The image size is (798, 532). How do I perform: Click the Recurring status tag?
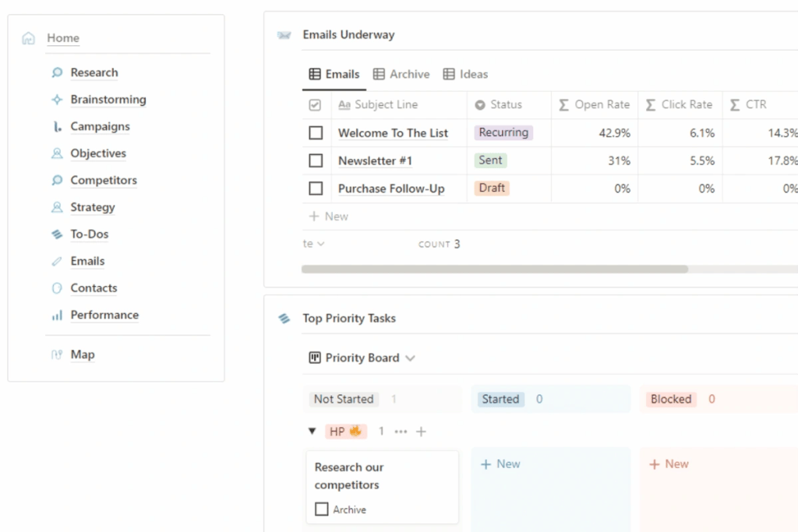pyautogui.click(x=503, y=132)
